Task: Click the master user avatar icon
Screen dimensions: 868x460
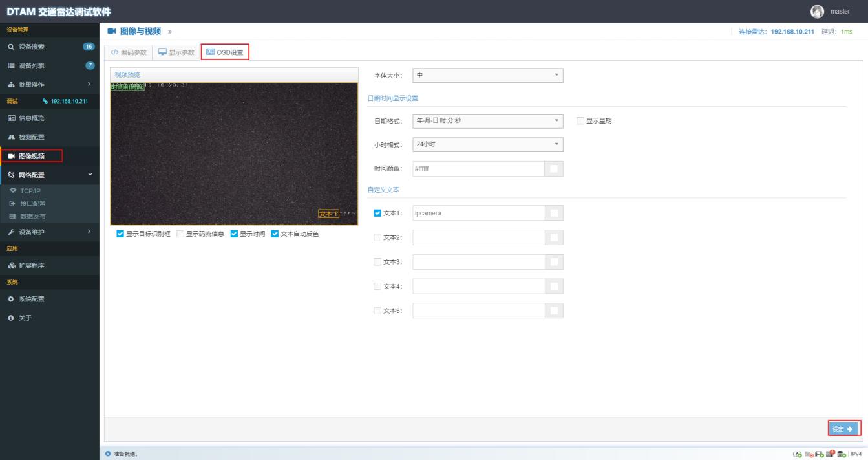Action: click(x=817, y=11)
